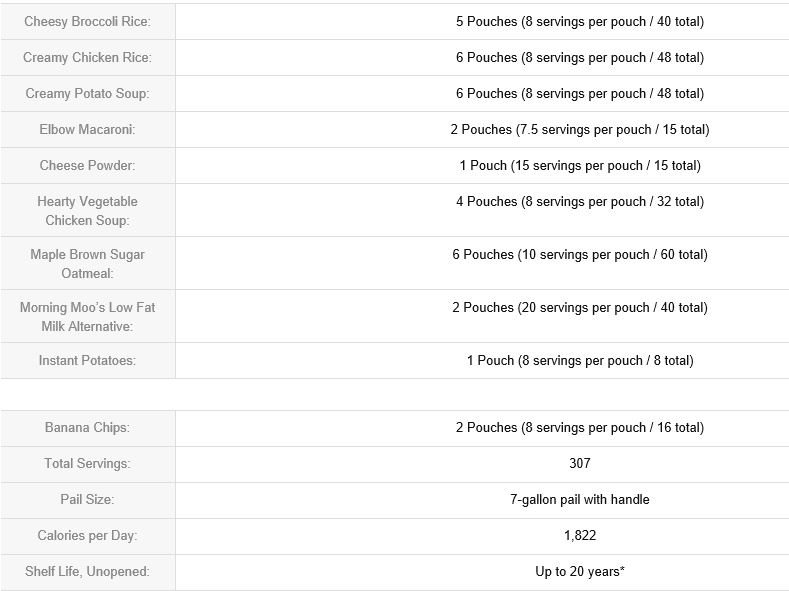789x591 pixels.
Task: Select the 2 Pouches 7.5 servings macaroni value
Action: [x=580, y=130]
